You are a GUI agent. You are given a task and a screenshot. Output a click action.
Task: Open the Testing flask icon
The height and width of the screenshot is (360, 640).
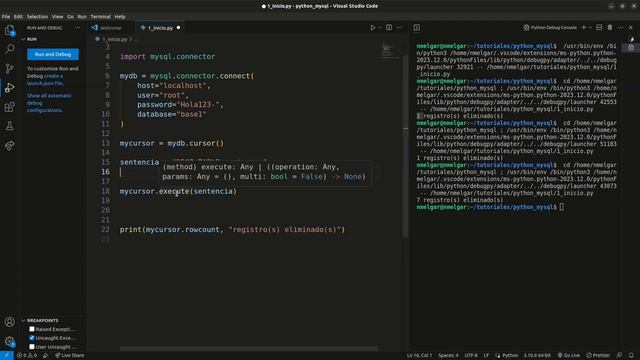(x=9, y=126)
